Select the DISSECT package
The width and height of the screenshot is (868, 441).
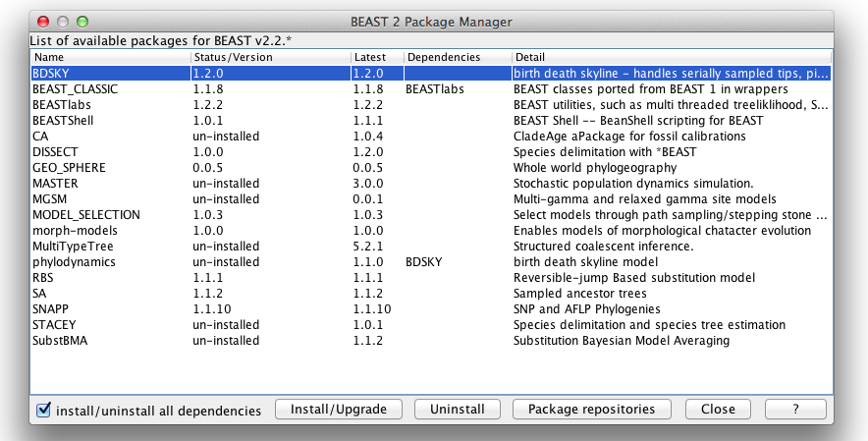pyautogui.click(x=55, y=152)
